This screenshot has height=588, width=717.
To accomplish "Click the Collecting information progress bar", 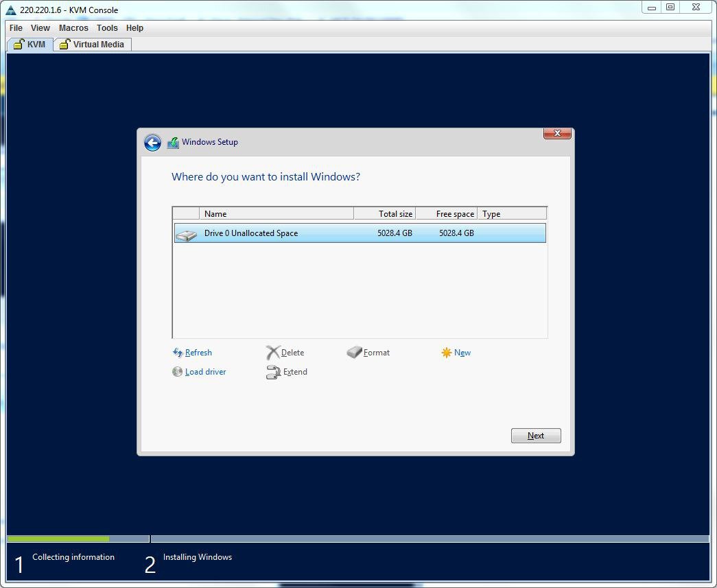I will pos(78,539).
